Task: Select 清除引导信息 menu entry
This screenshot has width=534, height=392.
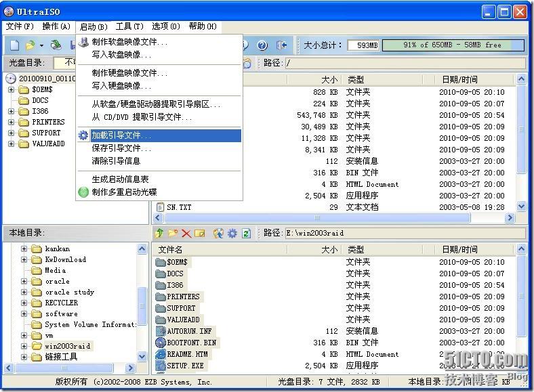Action: (x=159, y=161)
